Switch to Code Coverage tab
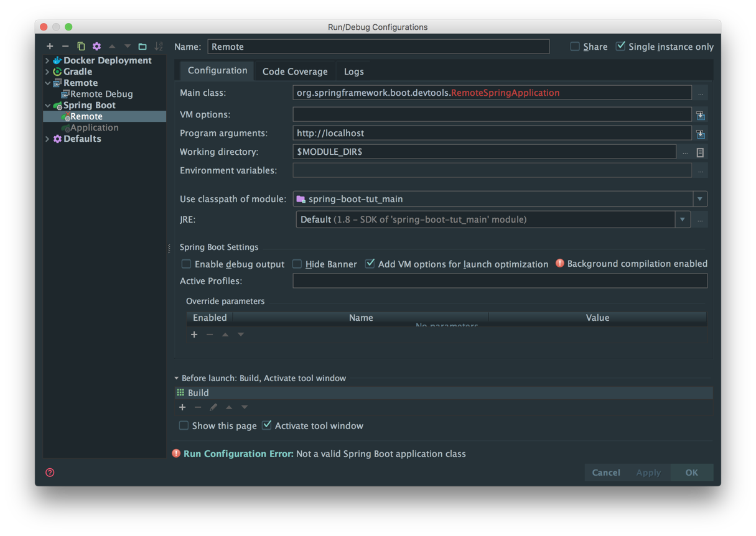The width and height of the screenshot is (756, 536). coord(295,72)
